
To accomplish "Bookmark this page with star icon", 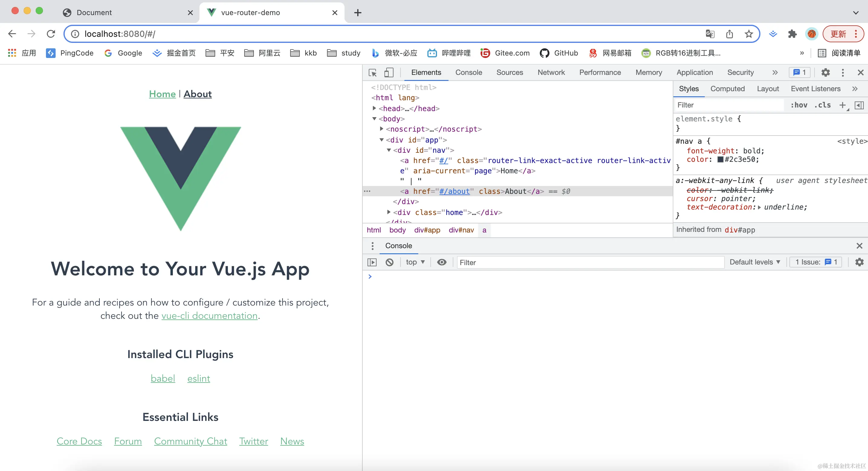I will pos(749,34).
